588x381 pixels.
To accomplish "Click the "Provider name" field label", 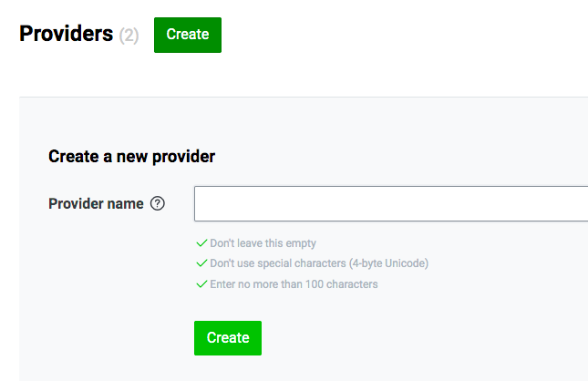I will (96, 203).
